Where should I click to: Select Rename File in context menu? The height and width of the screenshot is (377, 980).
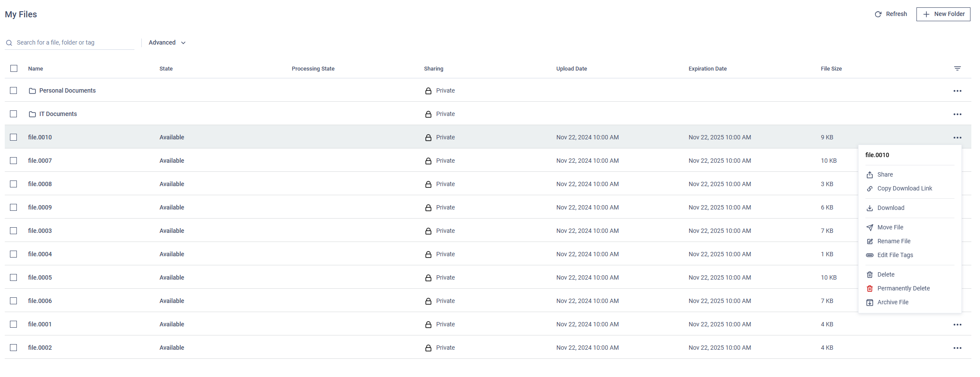click(910, 241)
